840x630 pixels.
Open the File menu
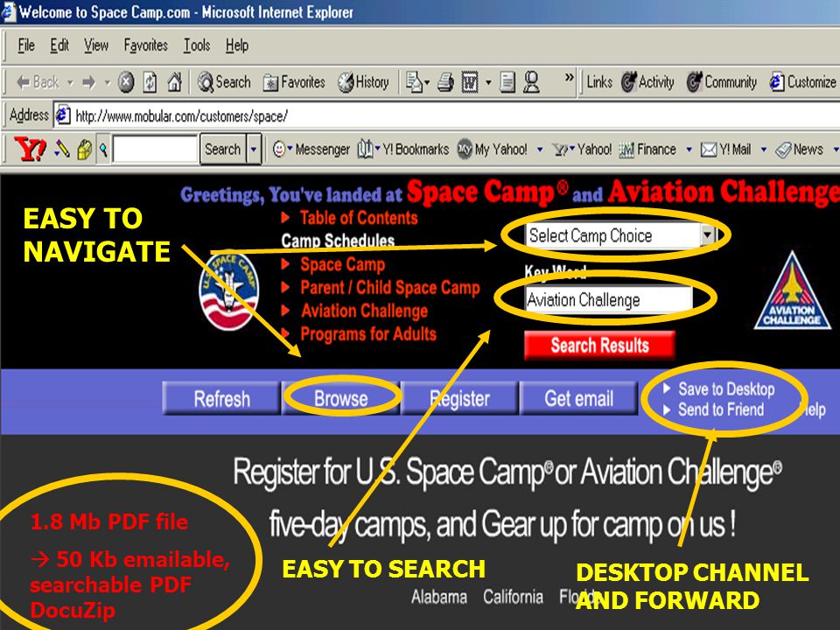[26, 45]
